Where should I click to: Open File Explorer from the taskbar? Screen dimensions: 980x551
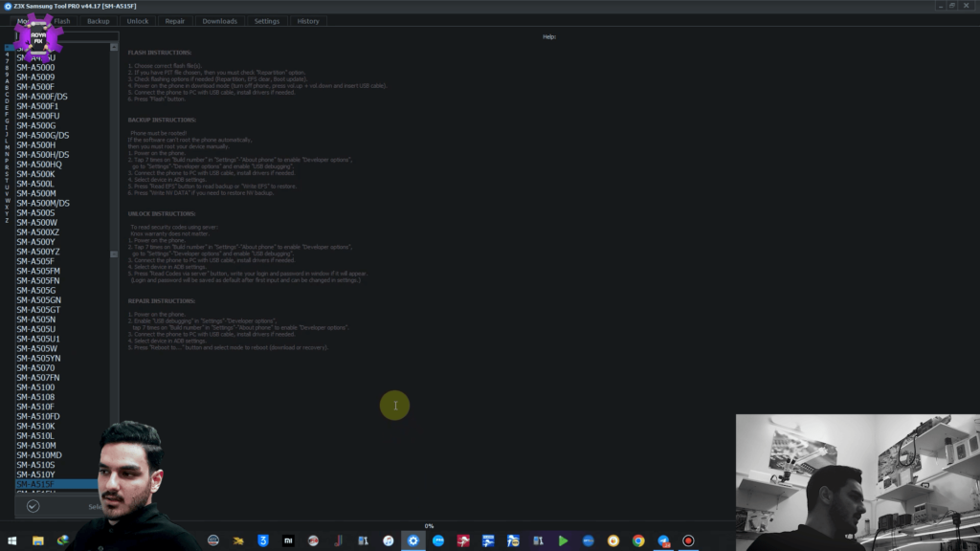coord(38,541)
